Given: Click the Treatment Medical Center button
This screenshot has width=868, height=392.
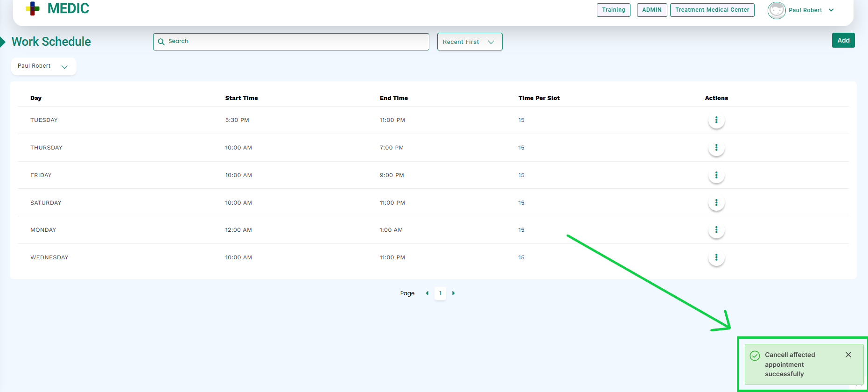Looking at the screenshot, I should pos(712,10).
